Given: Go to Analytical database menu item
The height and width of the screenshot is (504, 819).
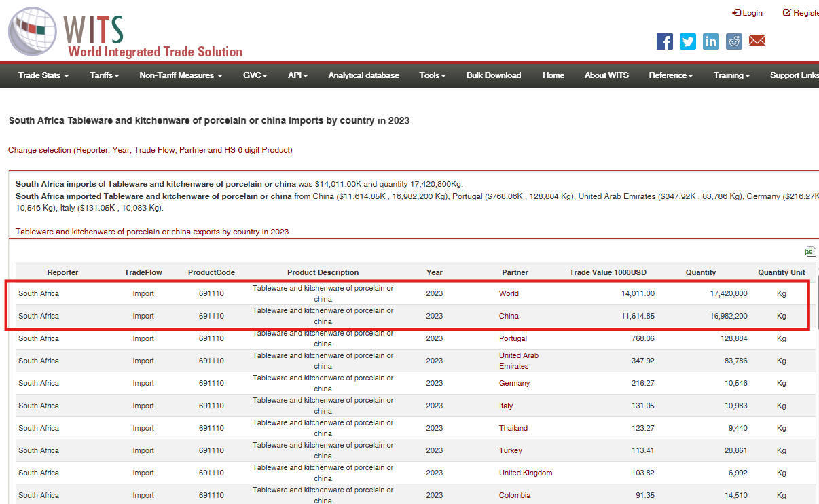Looking at the screenshot, I should (363, 75).
